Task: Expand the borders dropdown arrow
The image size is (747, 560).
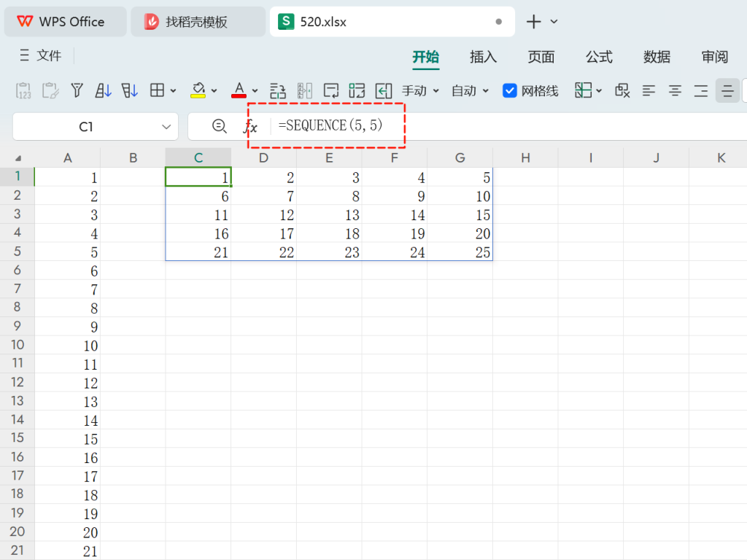Action: click(x=173, y=90)
